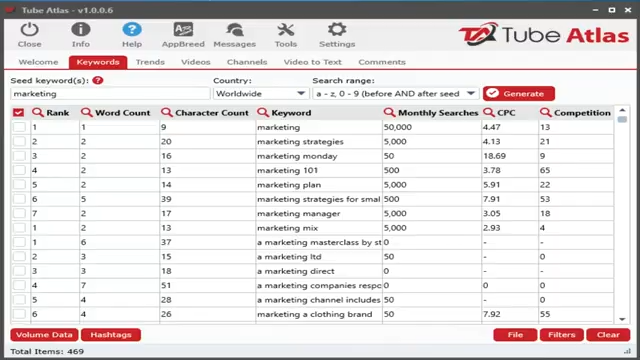This screenshot has height=360, width=640.
Task: Click the table scroll-down arrow
Action: [622, 319]
